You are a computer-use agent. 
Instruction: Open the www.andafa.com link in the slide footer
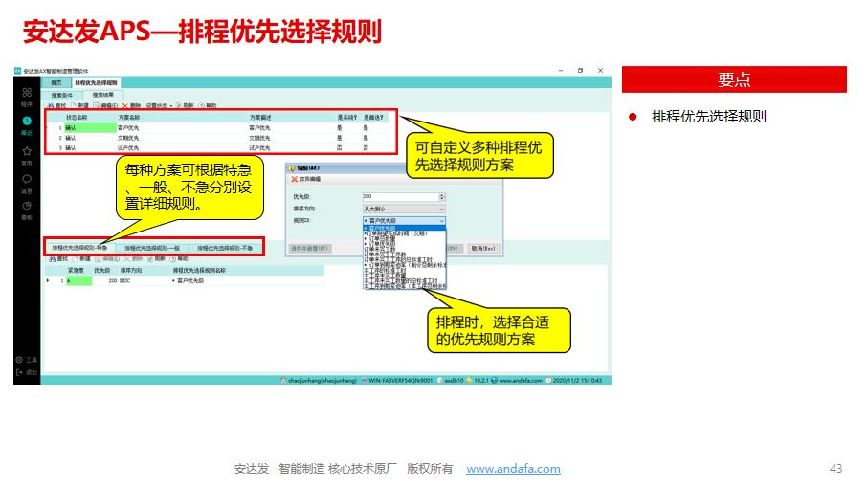tap(513, 469)
